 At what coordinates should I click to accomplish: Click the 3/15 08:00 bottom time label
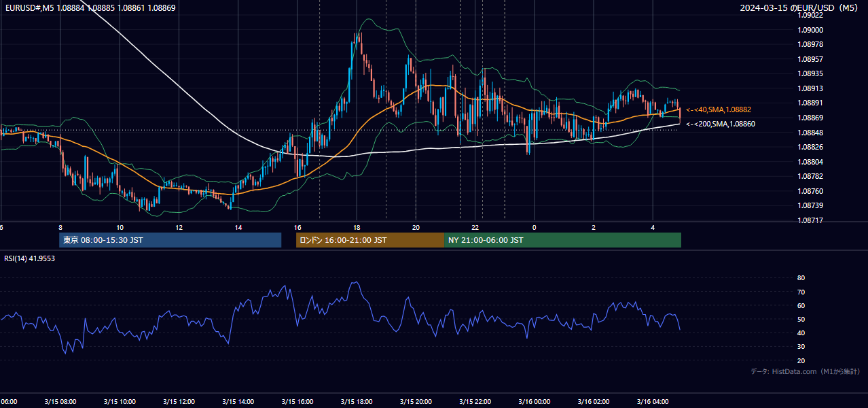click(60, 401)
